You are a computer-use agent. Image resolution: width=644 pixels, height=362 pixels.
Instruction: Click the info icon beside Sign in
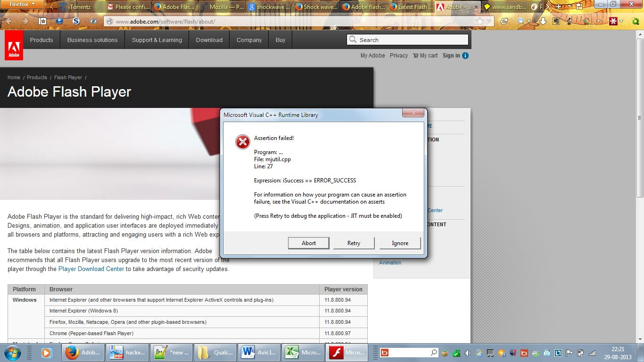(465, 56)
